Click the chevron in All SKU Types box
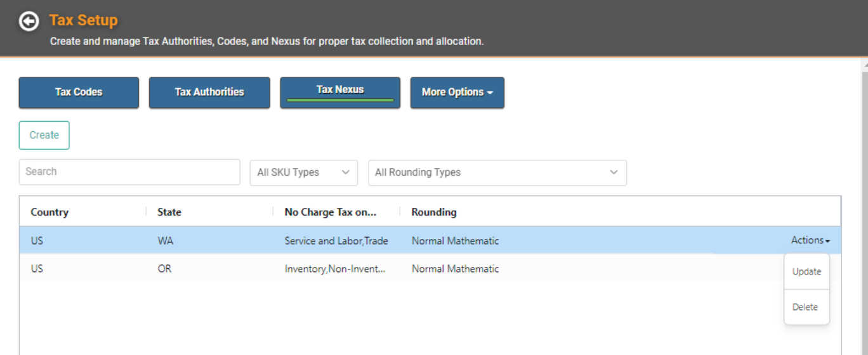Screen dimensions: 868x355 [346, 172]
